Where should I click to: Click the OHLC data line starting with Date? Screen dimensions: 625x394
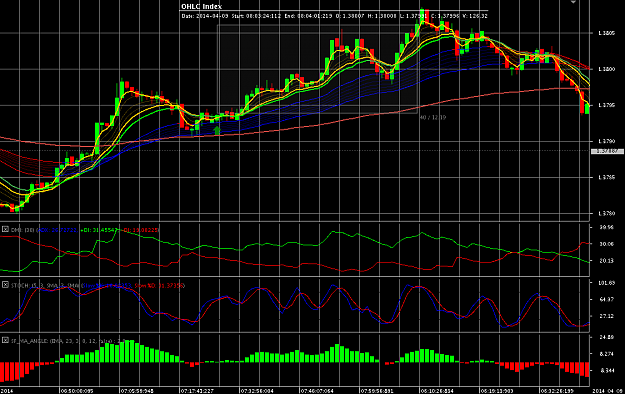click(334, 16)
